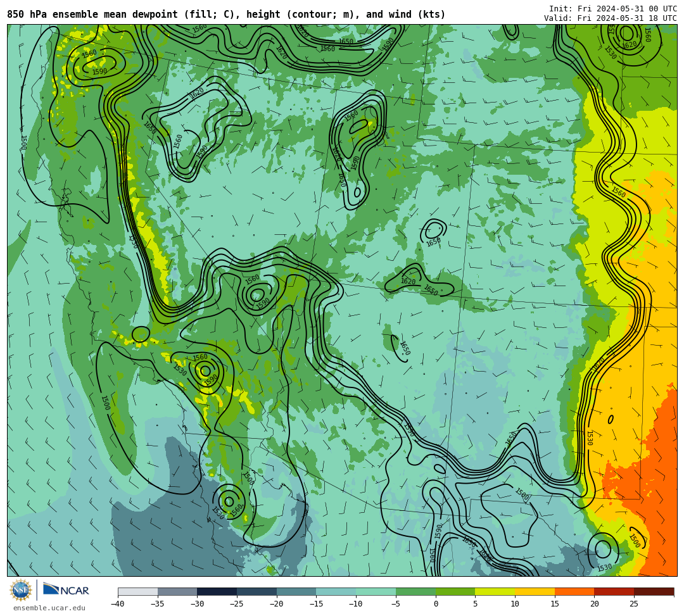
Task: Click the -25 to -20 colorbar swatch
Action: pos(256,591)
